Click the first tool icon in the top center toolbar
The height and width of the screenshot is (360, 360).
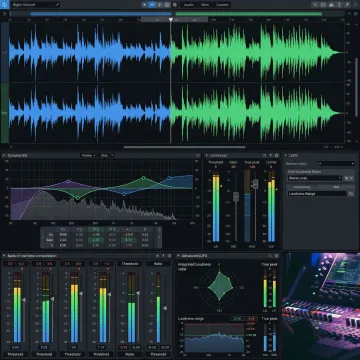(x=144, y=5)
